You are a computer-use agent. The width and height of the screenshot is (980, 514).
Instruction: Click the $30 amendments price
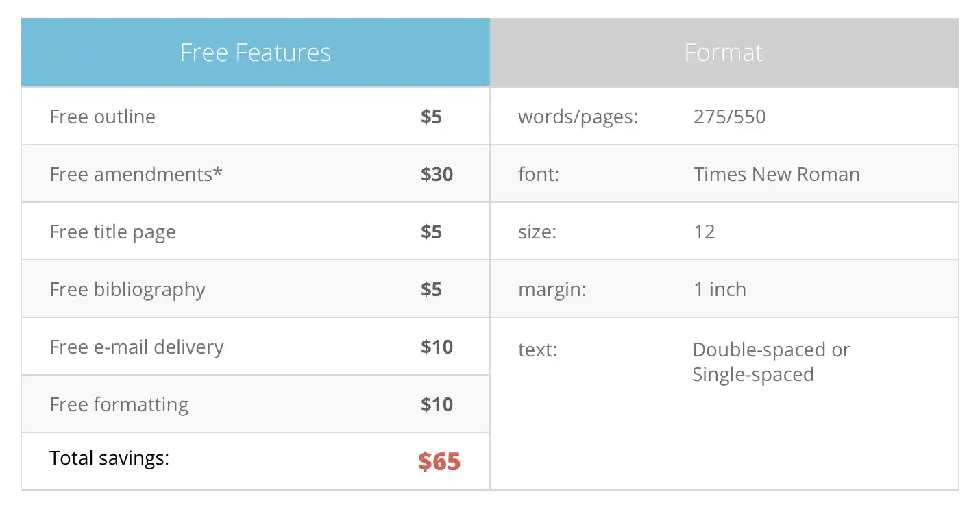pyautogui.click(x=437, y=174)
